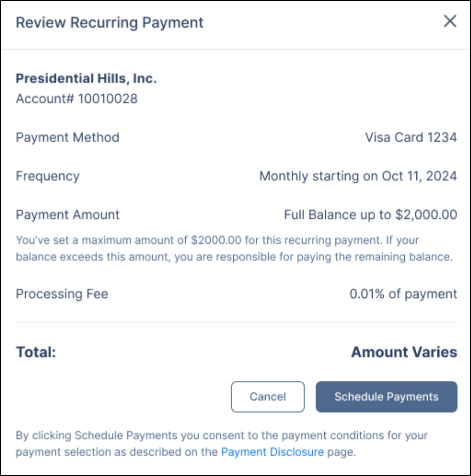Click the Processing Fee label

point(62,294)
